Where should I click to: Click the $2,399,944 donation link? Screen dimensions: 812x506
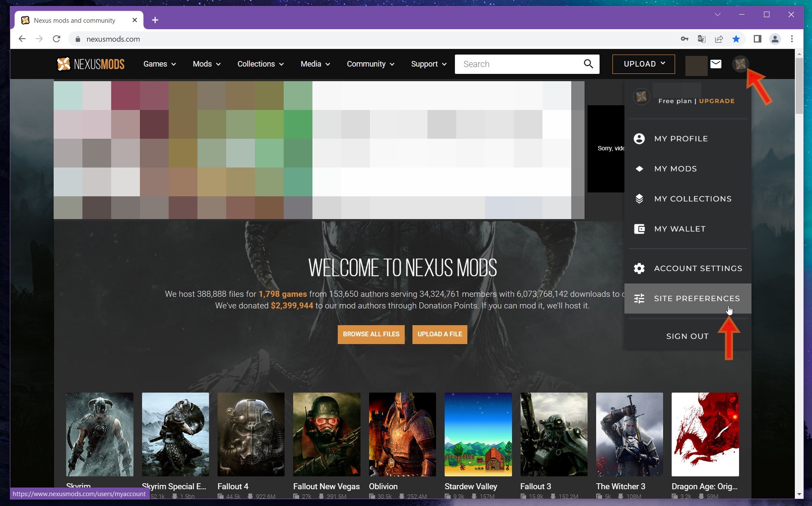pyautogui.click(x=292, y=306)
